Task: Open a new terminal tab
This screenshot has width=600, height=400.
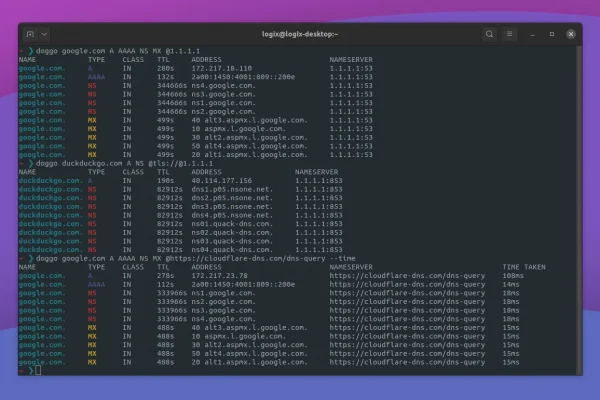Action: [30, 34]
